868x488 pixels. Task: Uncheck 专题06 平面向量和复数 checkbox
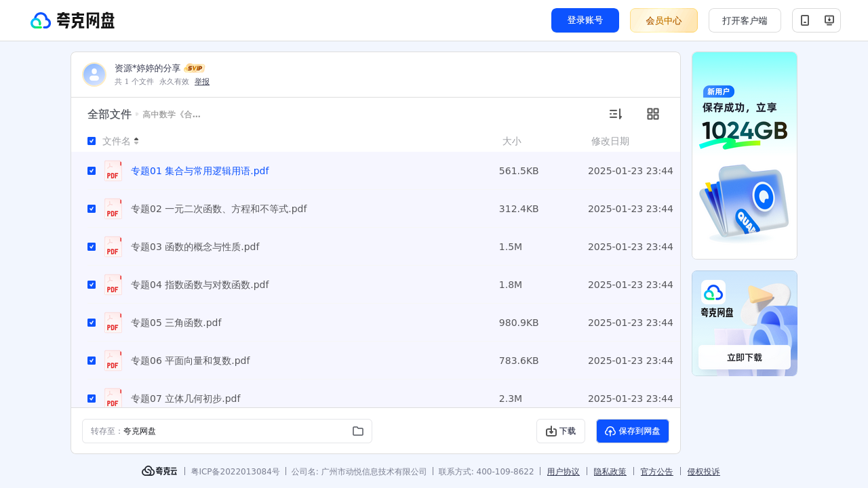pyautogui.click(x=92, y=361)
